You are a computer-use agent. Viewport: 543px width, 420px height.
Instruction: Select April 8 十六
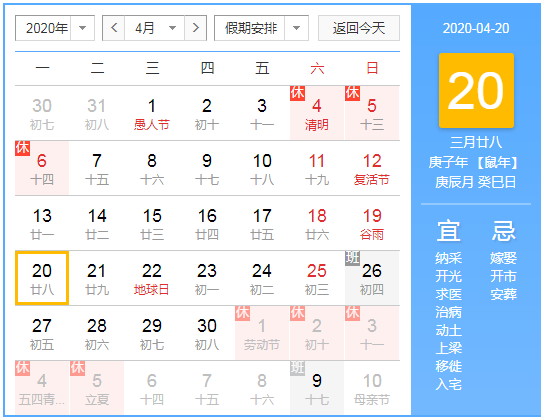(152, 168)
